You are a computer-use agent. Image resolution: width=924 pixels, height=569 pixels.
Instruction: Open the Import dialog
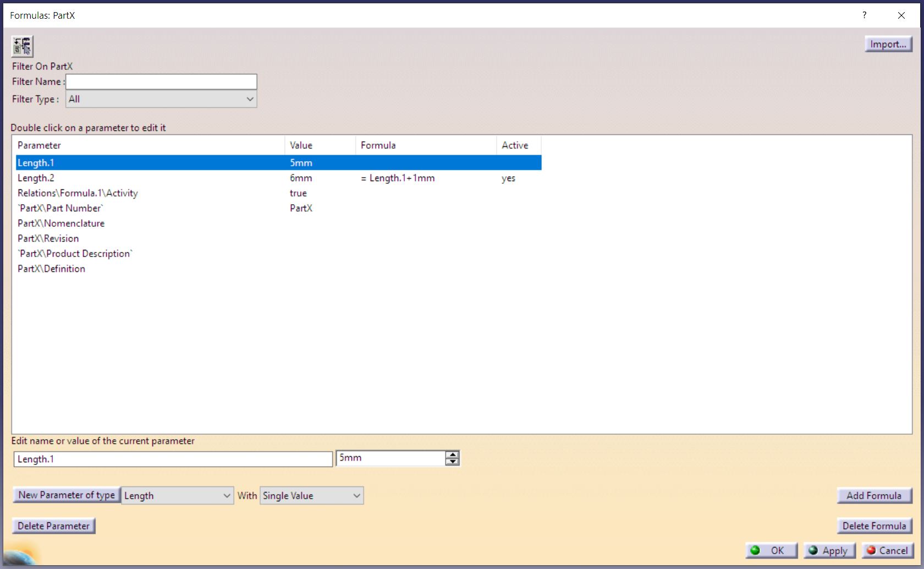(888, 44)
